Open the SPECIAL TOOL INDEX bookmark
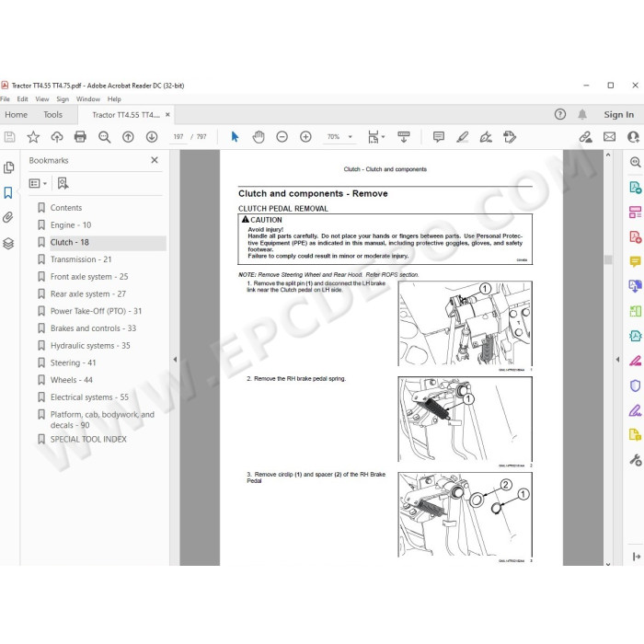The image size is (644, 644). [x=88, y=440]
